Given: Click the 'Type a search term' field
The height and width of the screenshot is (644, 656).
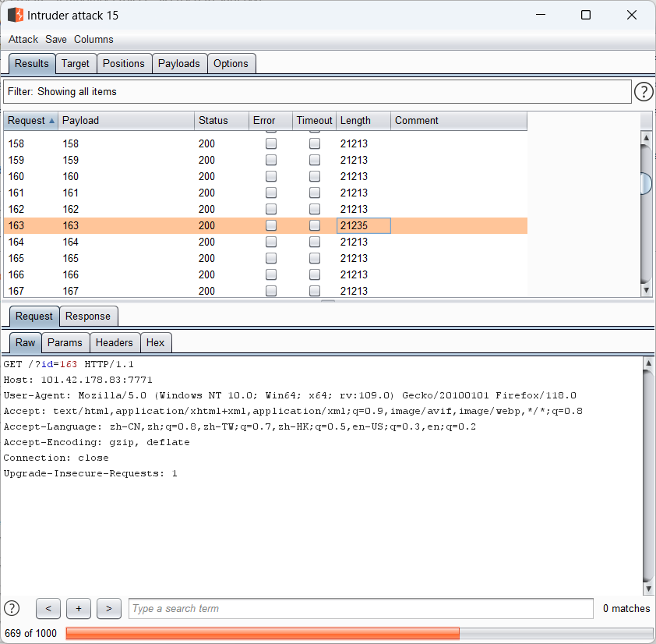Looking at the screenshot, I should (x=361, y=608).
